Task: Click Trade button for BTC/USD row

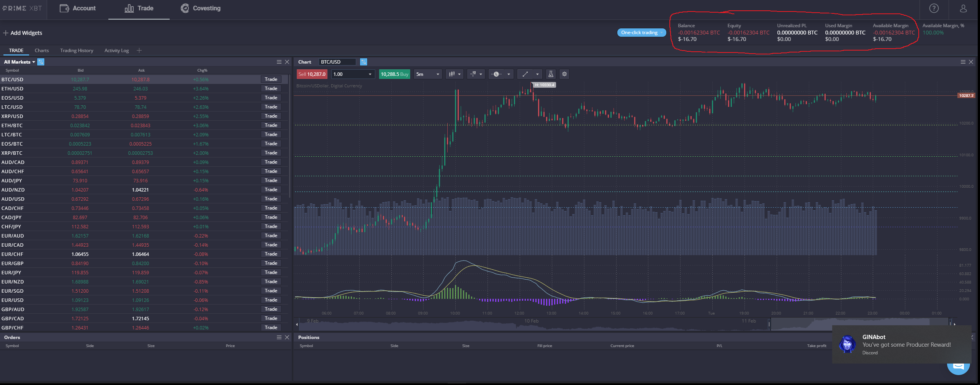Action: pyautogui.click(x=271, y=79)
